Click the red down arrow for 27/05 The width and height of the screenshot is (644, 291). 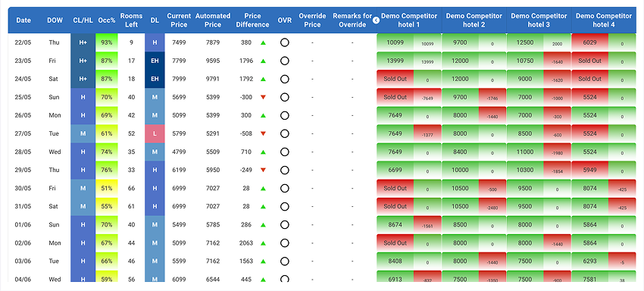263,133
